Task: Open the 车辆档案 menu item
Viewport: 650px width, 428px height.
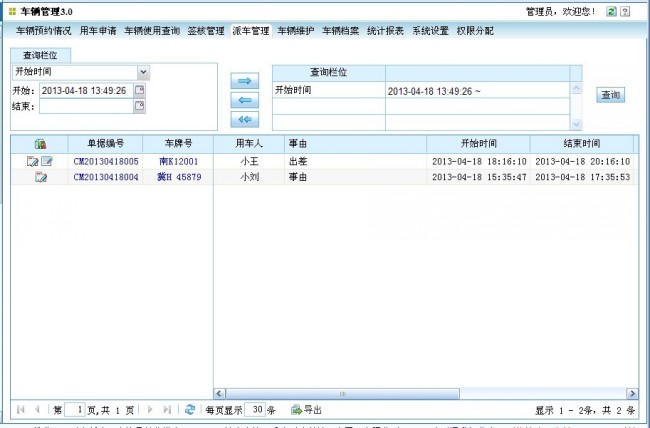Action: point(340,31)
